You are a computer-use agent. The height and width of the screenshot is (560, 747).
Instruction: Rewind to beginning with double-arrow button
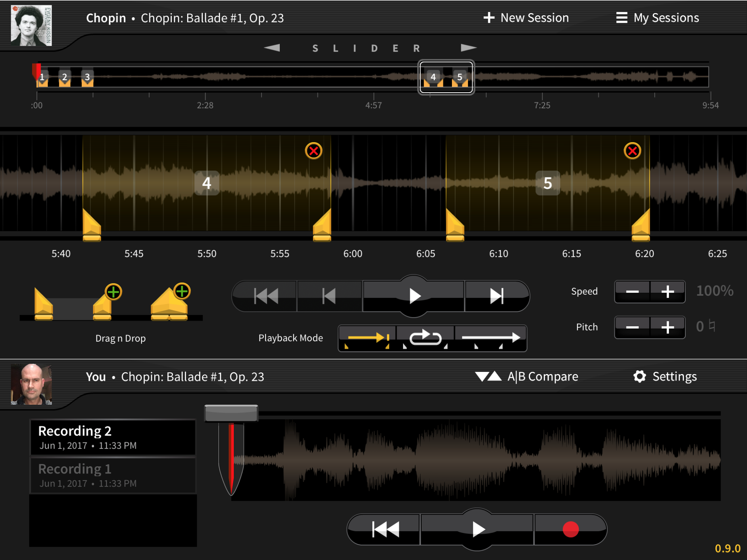pyautogui.click(x=266, y=296)
